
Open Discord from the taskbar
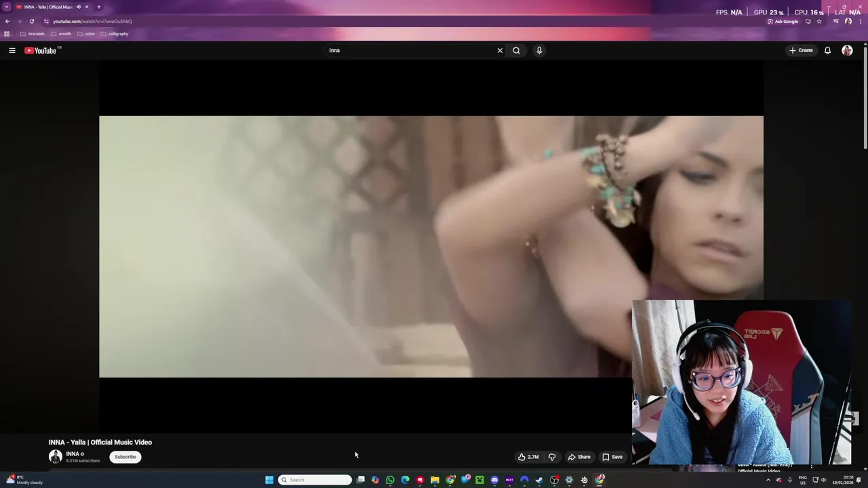pos(494,480)
